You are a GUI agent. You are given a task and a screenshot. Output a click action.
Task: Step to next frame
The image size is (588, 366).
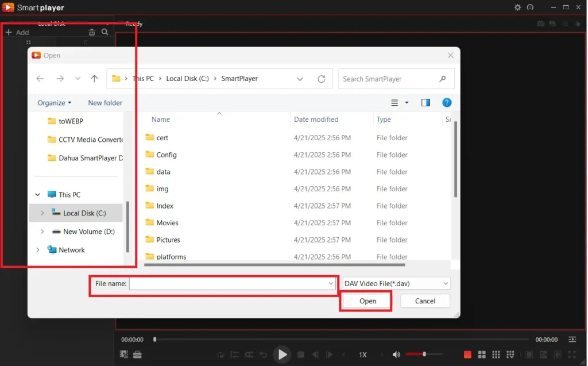(329, 355)
